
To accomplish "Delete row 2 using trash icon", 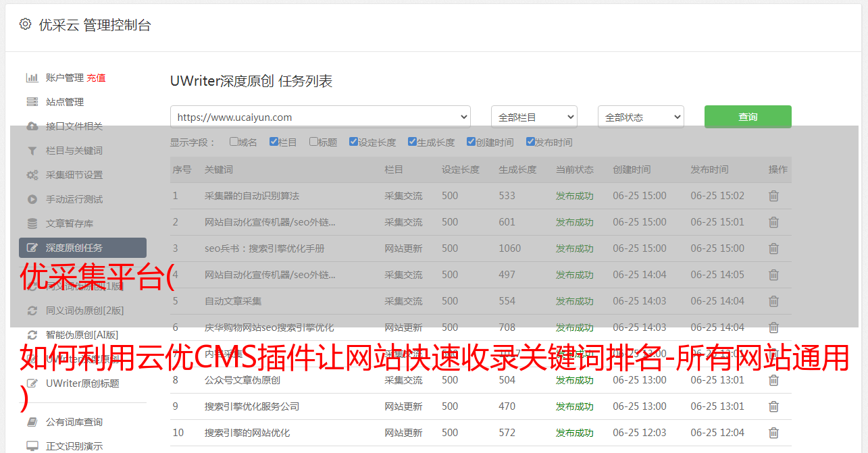I will point(773,222).
